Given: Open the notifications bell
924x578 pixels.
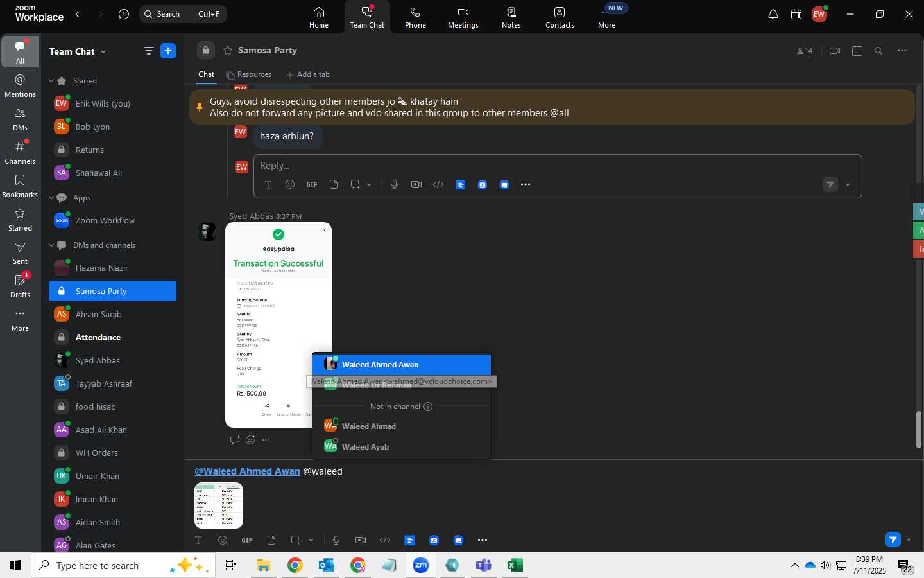Looking at the screenshot, I should click(773, 14).
